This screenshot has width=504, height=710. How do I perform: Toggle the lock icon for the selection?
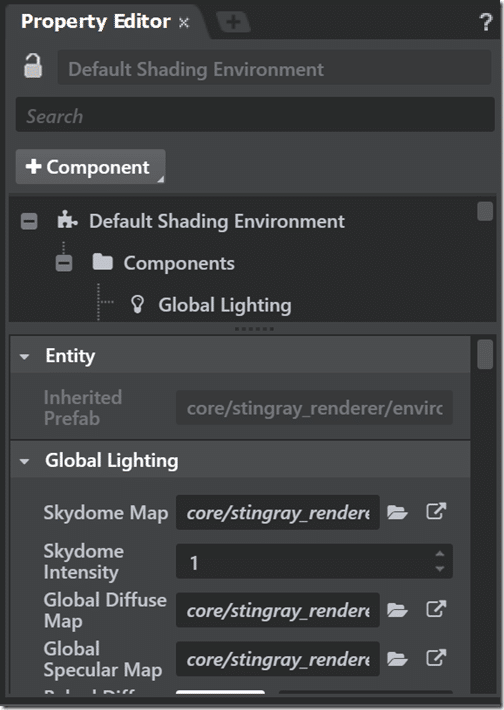click(x=33, y=66)
